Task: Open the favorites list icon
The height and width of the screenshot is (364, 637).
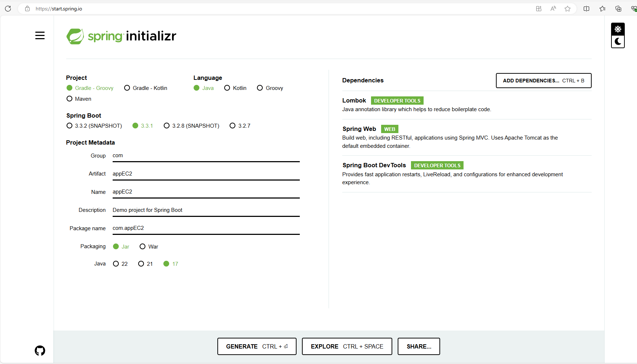Action: (x=602, y=9)
